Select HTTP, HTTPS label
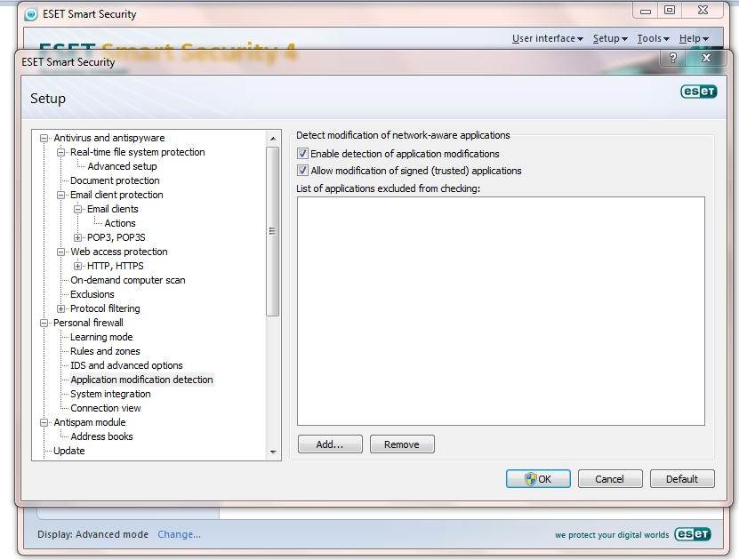 116,266
